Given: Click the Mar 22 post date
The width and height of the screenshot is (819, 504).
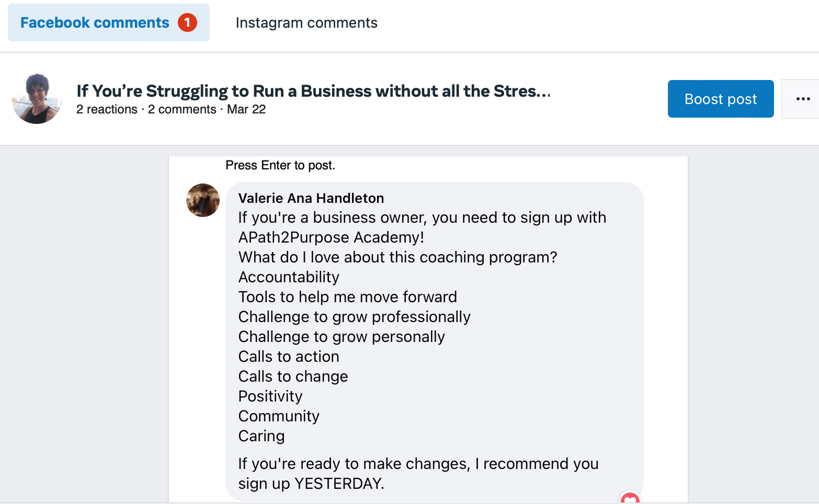Looking at the screenshot, I should click(246, 109).
